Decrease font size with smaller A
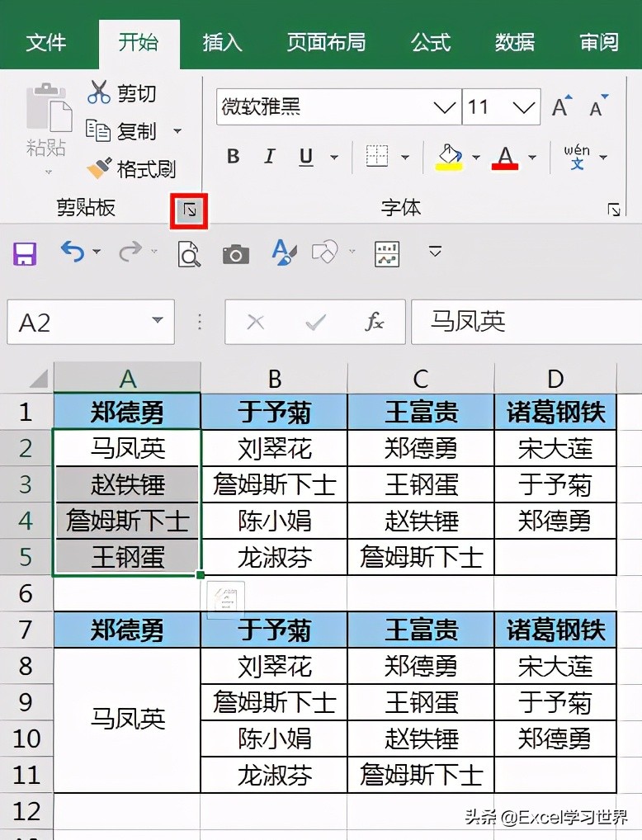The image size is (642, 840). [x=598, y=106]
